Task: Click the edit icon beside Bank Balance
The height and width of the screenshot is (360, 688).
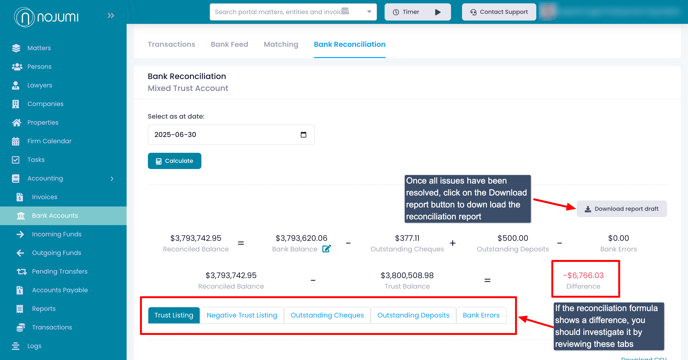Action: coord(326,249)
